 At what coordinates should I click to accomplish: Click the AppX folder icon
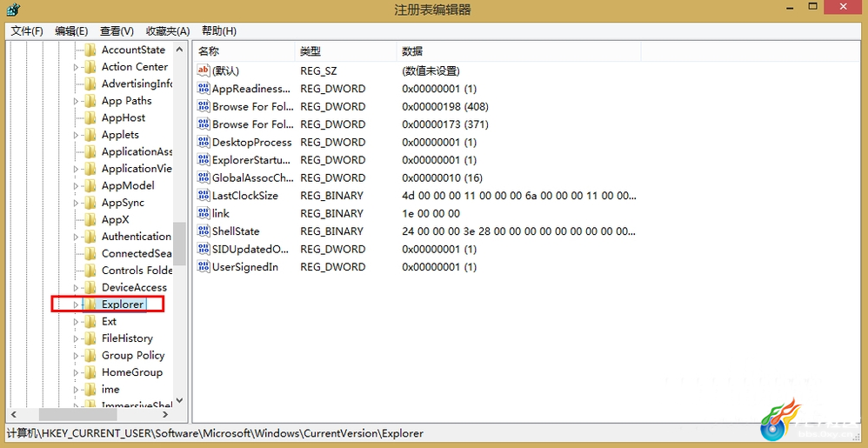[x=90, y=220]
